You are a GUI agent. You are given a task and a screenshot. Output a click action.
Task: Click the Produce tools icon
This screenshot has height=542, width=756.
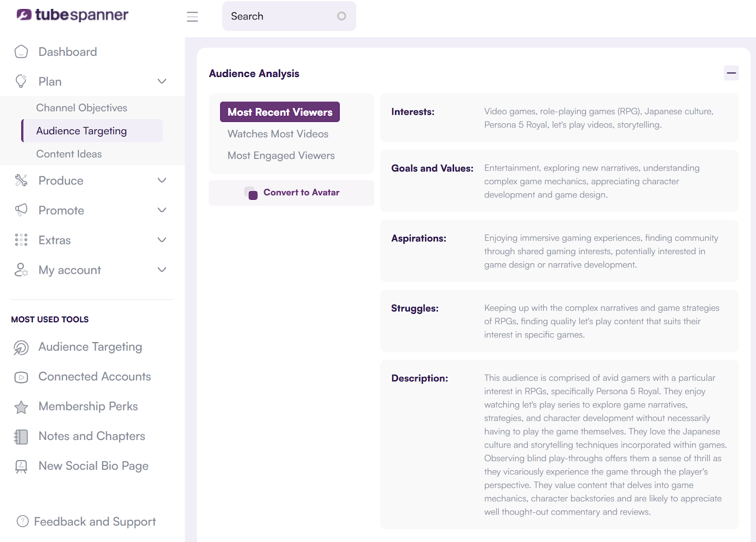tap(21, 180)
